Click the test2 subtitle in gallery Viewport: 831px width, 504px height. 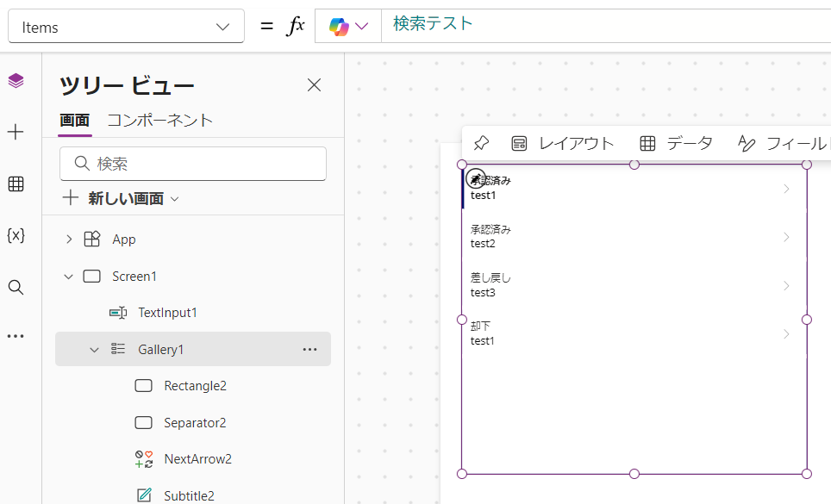click(x=483, y=244)
